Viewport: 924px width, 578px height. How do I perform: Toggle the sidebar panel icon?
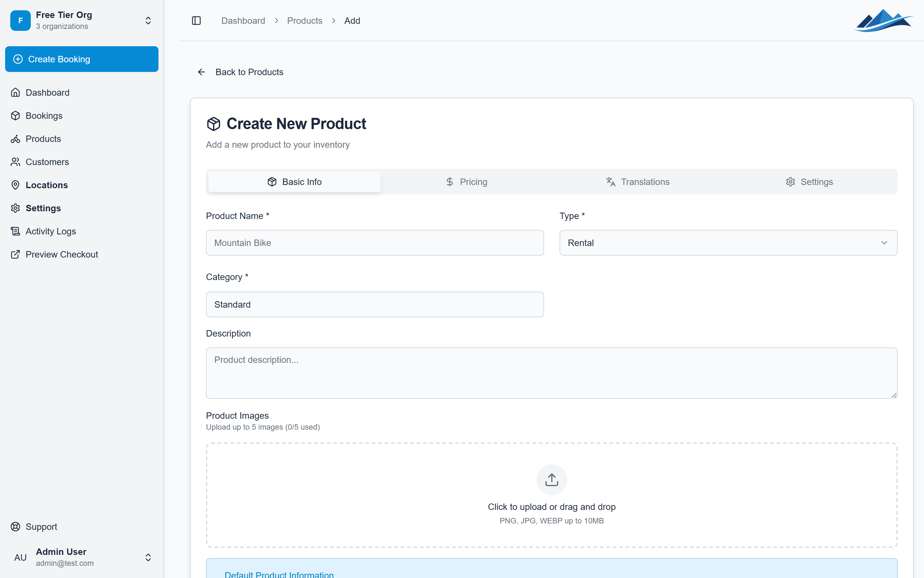pyautogui.click(x=196, y=21)
